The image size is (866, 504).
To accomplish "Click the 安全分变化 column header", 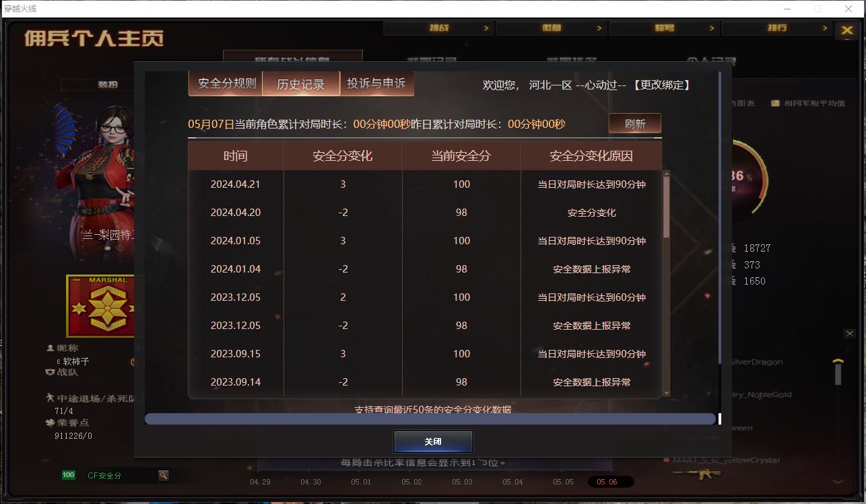I will pyautogui.click(x=342, y=156).
